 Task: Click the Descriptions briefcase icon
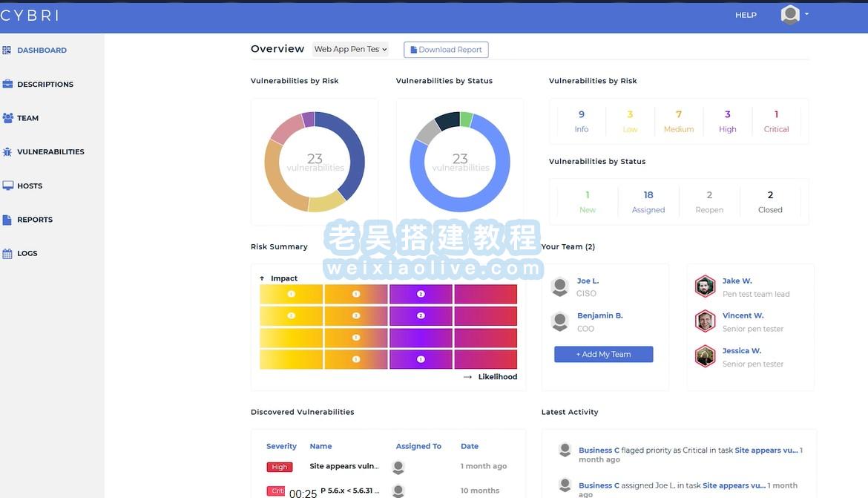click(7, 84)
